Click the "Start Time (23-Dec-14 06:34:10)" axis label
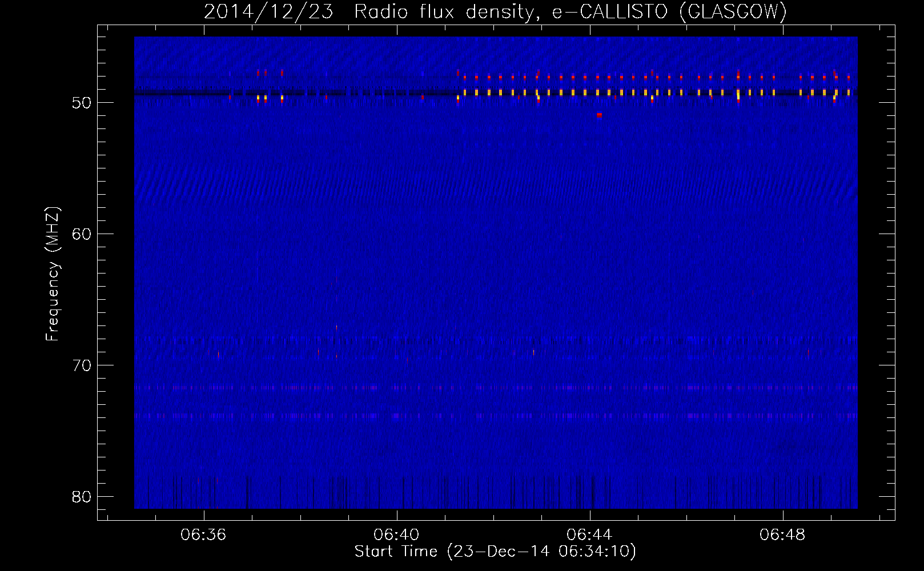The image size is (924, 571). (x=495, y=552)
